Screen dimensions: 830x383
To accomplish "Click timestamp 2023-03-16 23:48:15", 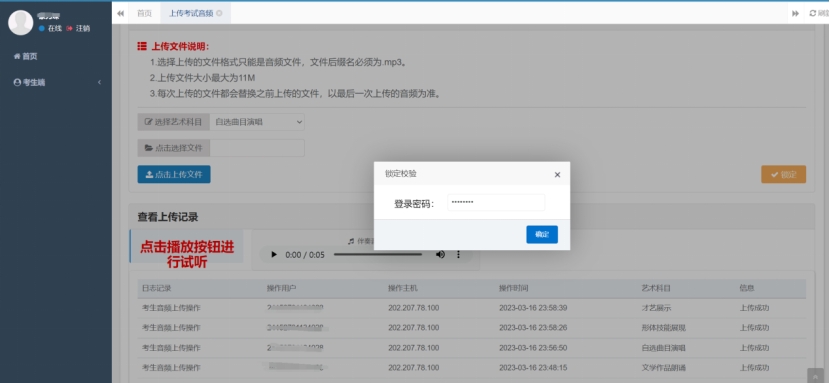I will [x=533, y=367].
